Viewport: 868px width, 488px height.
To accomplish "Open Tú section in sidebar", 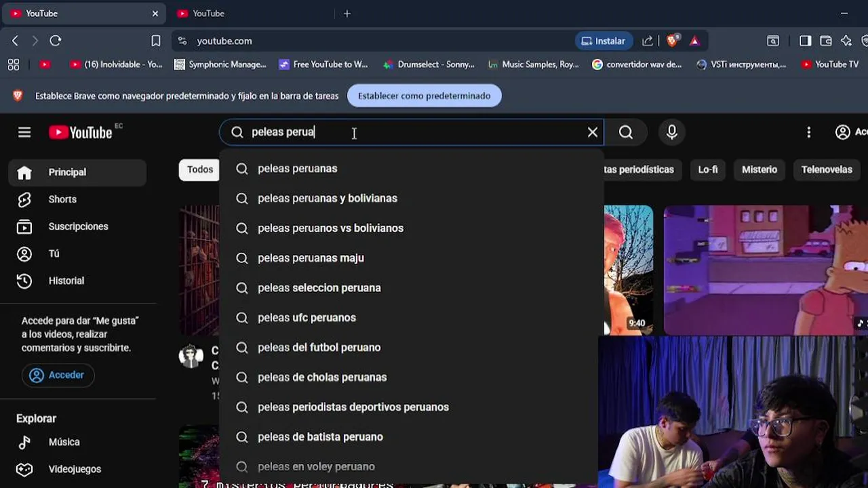I will pos(77,253).
